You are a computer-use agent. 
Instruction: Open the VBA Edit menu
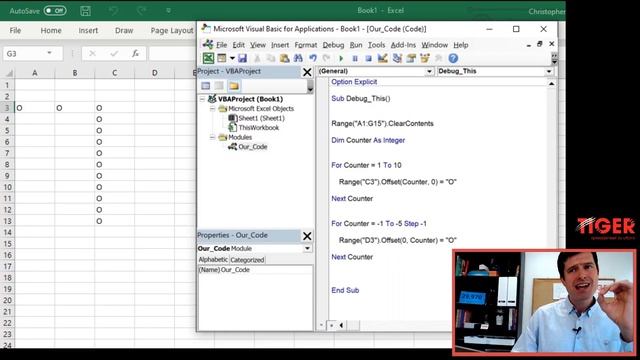[x=238, y=45]
